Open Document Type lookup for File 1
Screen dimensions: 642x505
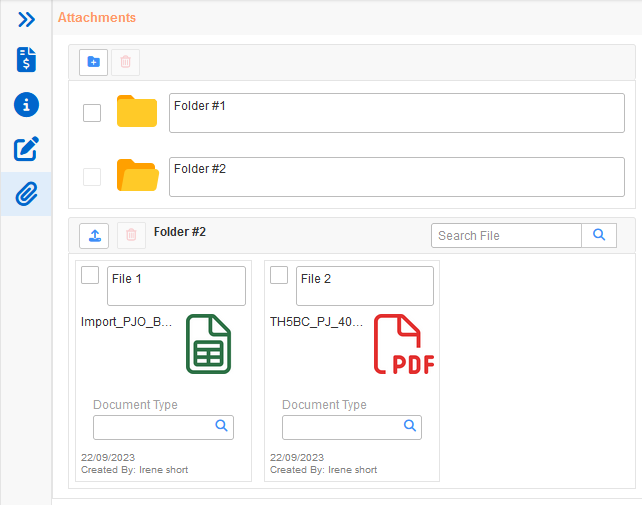(221, 426)
